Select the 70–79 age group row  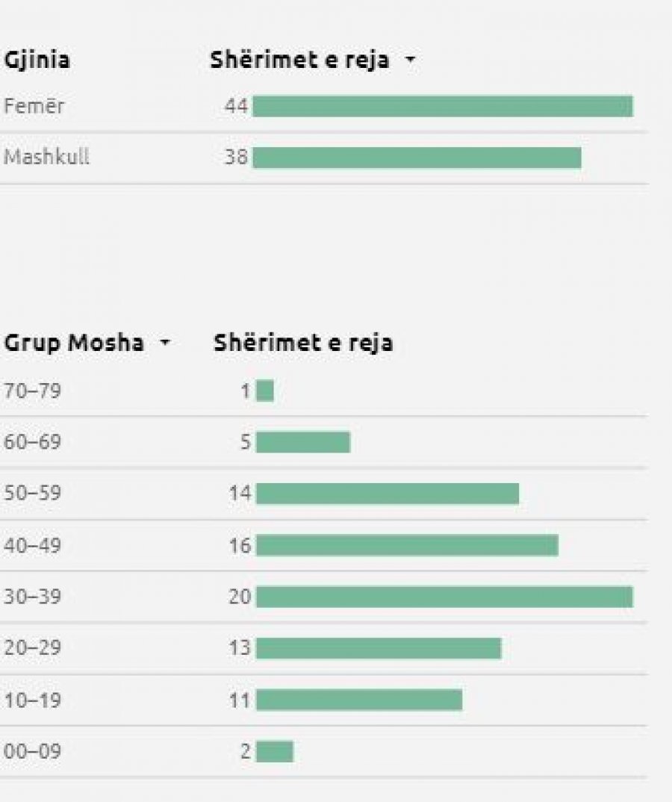323,391
